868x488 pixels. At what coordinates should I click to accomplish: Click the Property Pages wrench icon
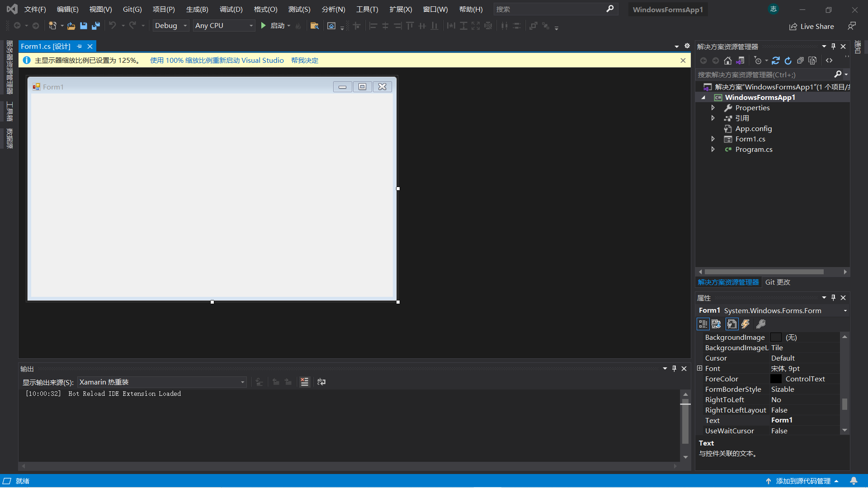[761, 324]
